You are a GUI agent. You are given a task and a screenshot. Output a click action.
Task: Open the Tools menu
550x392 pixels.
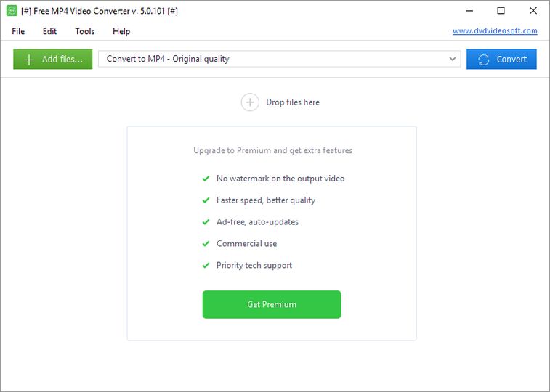(x=84, y=31)
